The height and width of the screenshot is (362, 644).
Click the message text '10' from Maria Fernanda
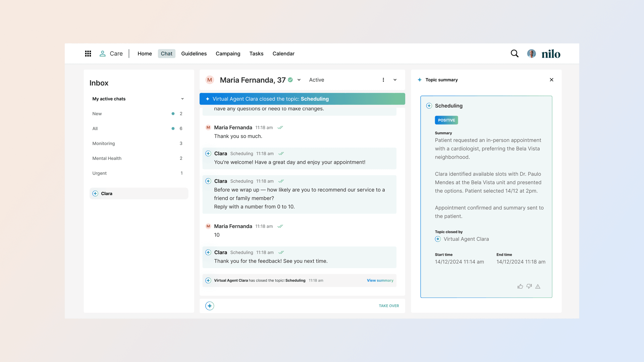[x=217, y=235]
